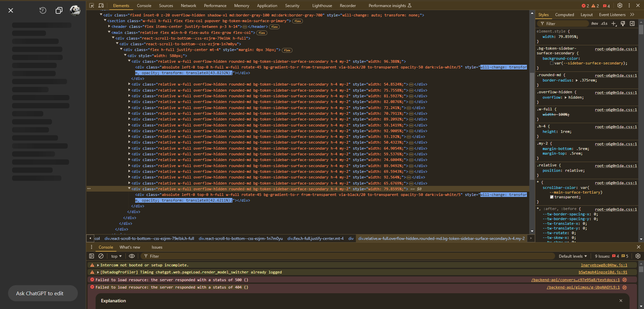Open the Performance tab

(215, 6)
